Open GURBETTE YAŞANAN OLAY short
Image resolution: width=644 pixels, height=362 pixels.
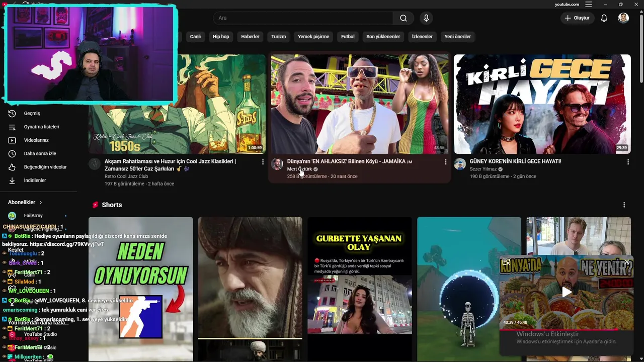[x=359, y=289]
